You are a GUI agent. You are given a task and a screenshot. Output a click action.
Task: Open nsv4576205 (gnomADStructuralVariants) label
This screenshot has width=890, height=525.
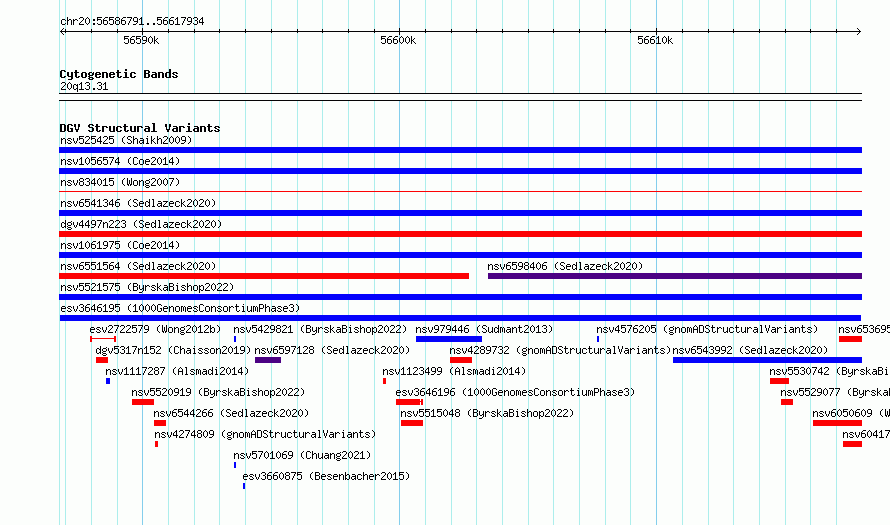tap(707, 329)
